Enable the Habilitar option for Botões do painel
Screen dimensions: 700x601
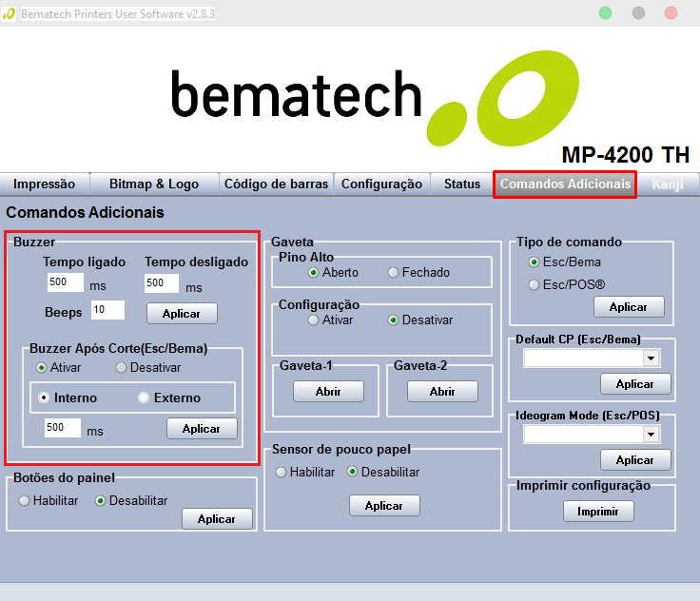tap(24, 500)
